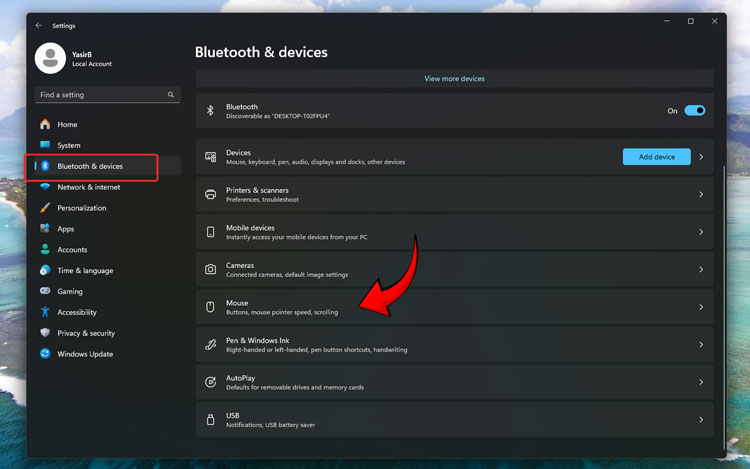Open the AutoPlay row chevron
This screenshot has width=750, height=469.
[x=701, y=382]
